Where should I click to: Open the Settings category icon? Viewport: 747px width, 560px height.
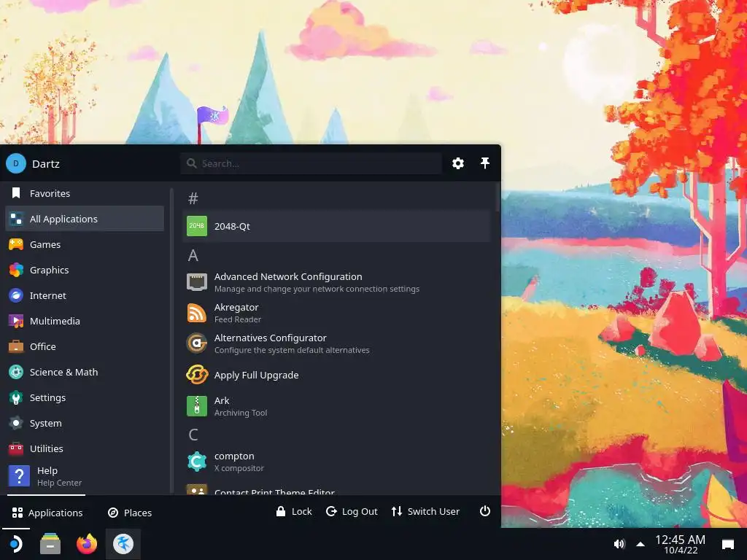16,397
